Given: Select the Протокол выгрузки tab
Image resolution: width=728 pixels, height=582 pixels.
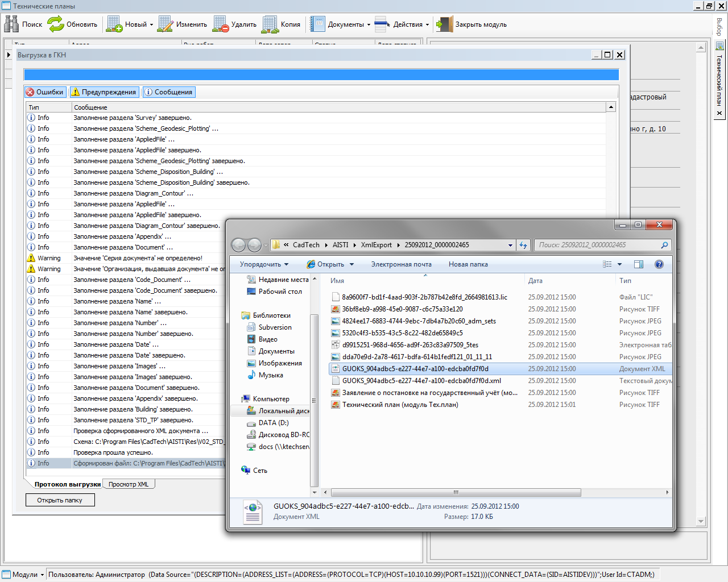Looking at the screenshot, I should tap(67, 484).
